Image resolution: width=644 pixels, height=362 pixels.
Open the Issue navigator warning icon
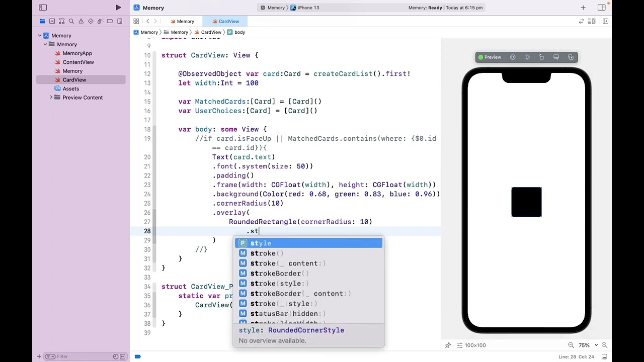click(81, 21)
